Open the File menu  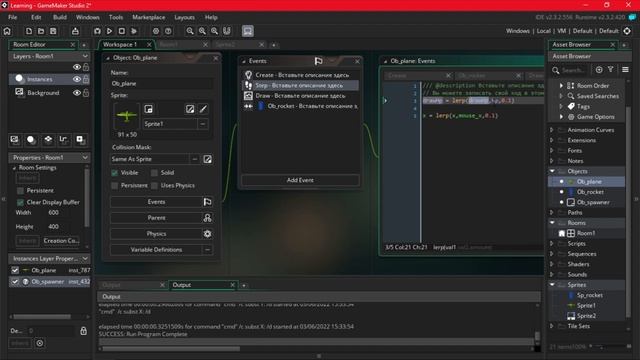[13, 17]
